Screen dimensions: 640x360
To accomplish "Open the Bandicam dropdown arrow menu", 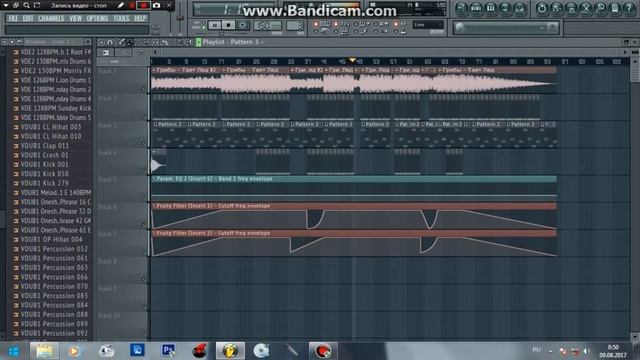I will [x=6, y=5].
